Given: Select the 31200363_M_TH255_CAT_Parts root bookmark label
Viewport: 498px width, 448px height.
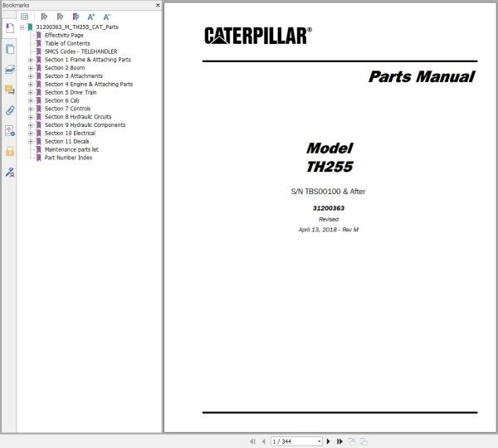Looking at the screenshot, I should (77, 27).
